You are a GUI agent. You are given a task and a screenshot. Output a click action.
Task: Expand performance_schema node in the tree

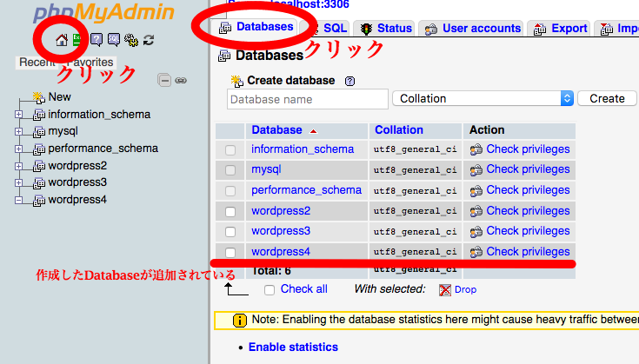click(x=18, y=149)
